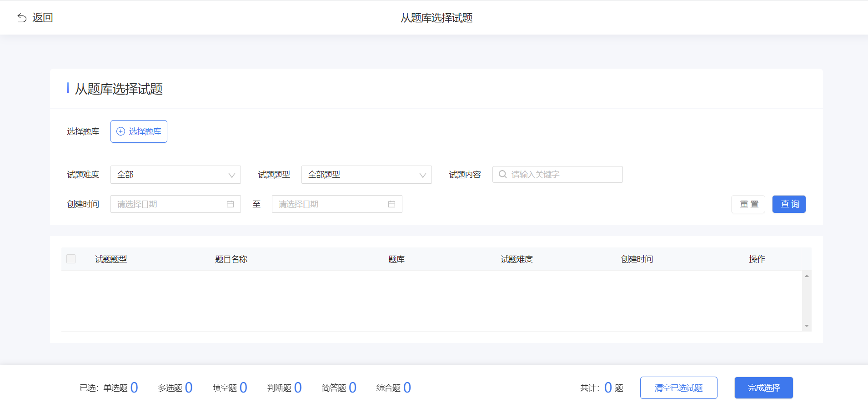
Task: Click the 题库 column header
Action: point(396,259)
